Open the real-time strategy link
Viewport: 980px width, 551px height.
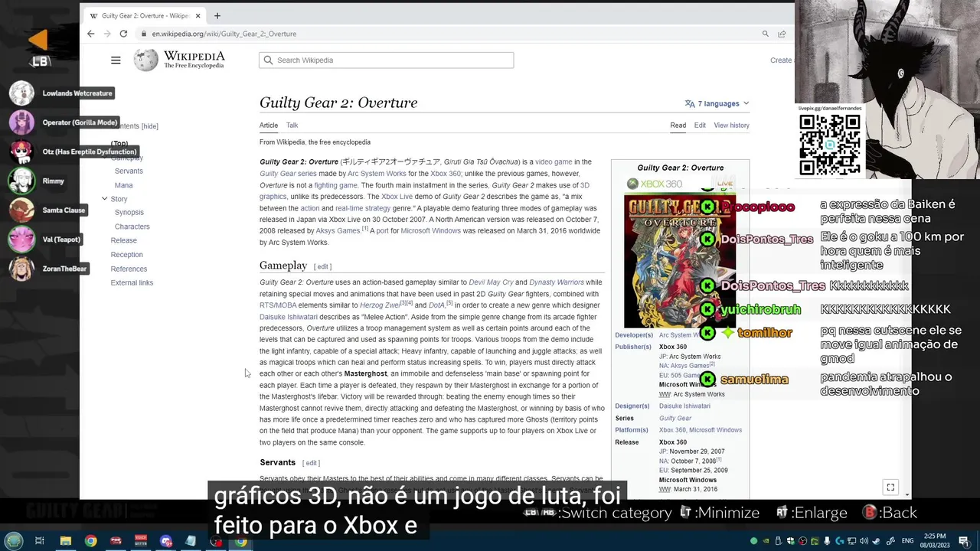point(363,208)
